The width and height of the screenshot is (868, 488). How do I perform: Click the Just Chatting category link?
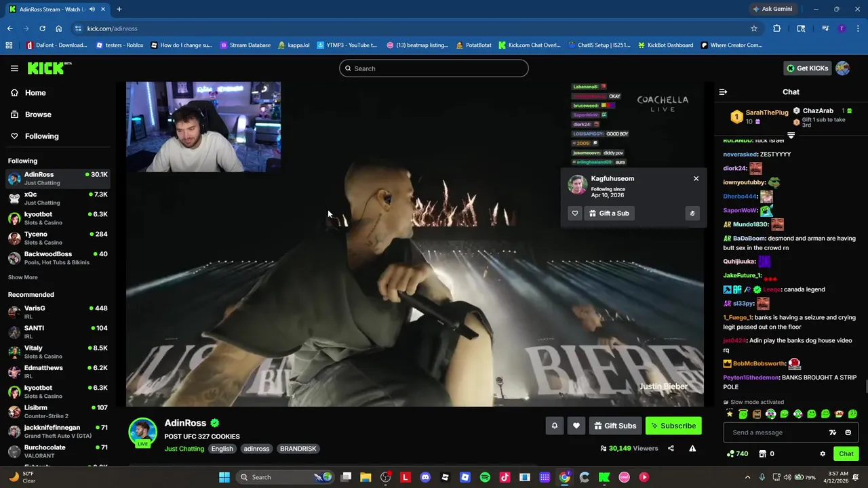(184, 449)
